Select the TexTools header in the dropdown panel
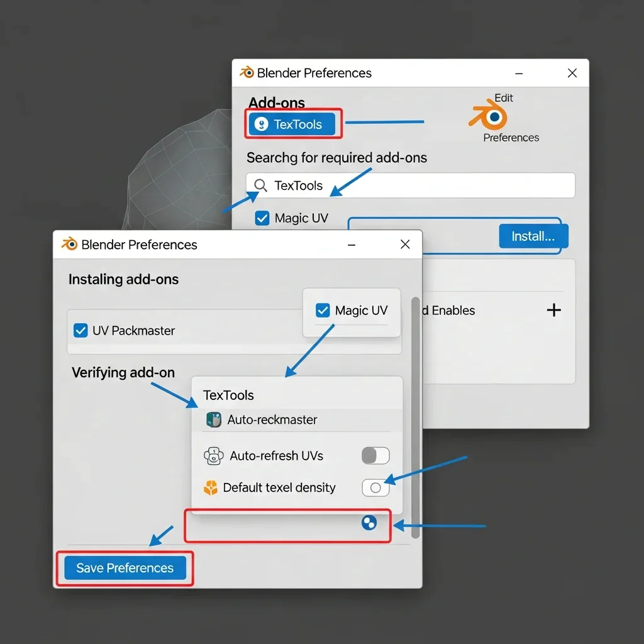The width and height of the screenshot is (644, 644). (x=228, y=395)
